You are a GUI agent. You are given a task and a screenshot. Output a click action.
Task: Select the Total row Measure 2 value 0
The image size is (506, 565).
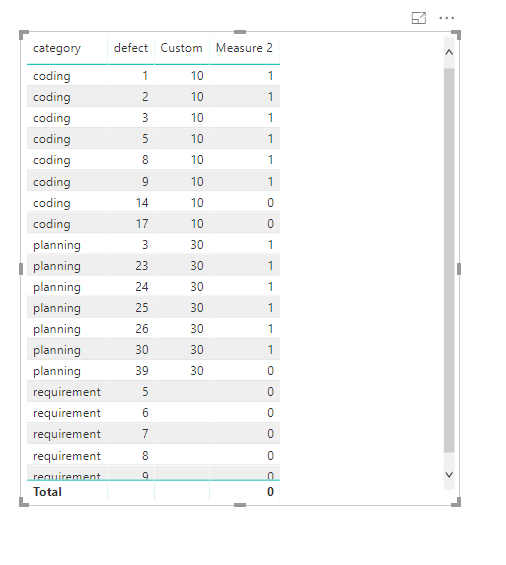pos(270,492)
